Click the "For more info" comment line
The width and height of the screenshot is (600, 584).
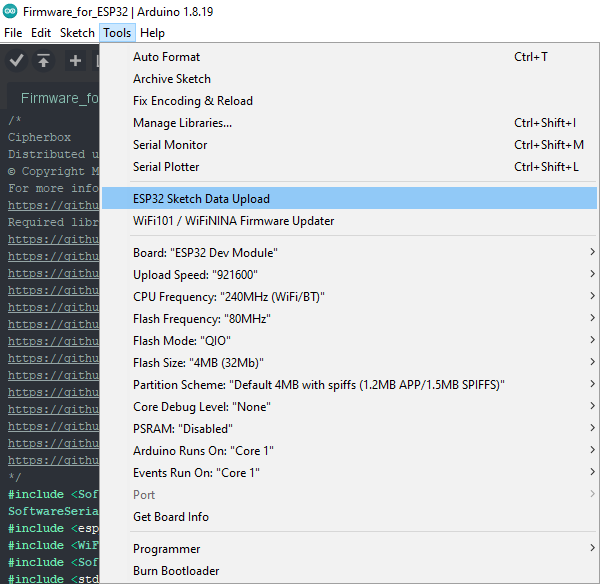point(53,188)
